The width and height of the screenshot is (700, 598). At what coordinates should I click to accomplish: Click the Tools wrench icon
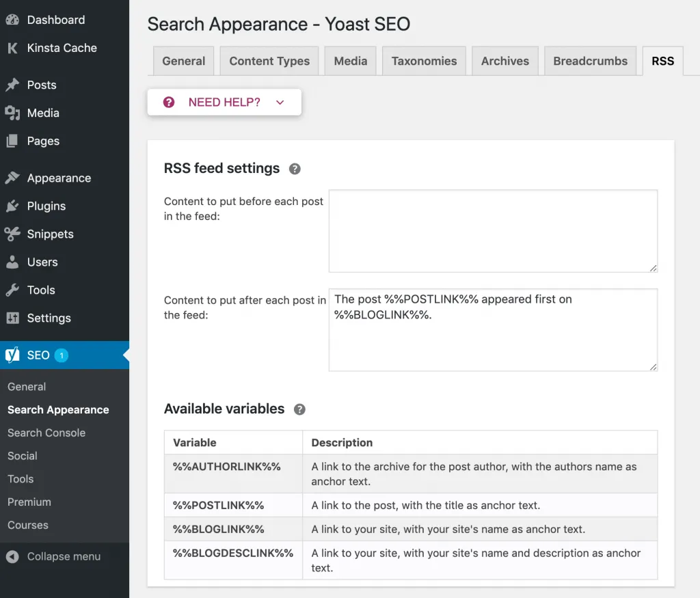pyautogui.click(x=12, y=290)
